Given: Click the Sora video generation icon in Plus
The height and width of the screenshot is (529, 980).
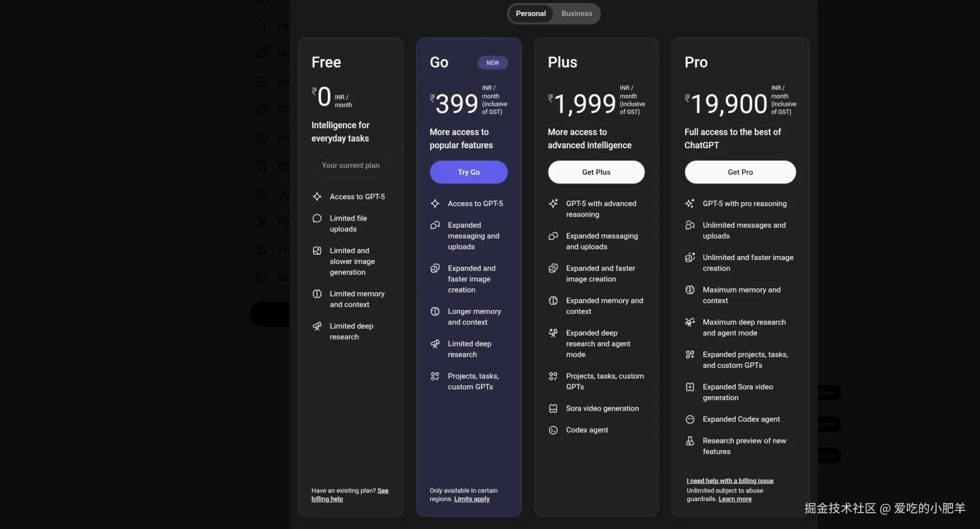Looking at the screenshot, I should click(x=553, y=408).
